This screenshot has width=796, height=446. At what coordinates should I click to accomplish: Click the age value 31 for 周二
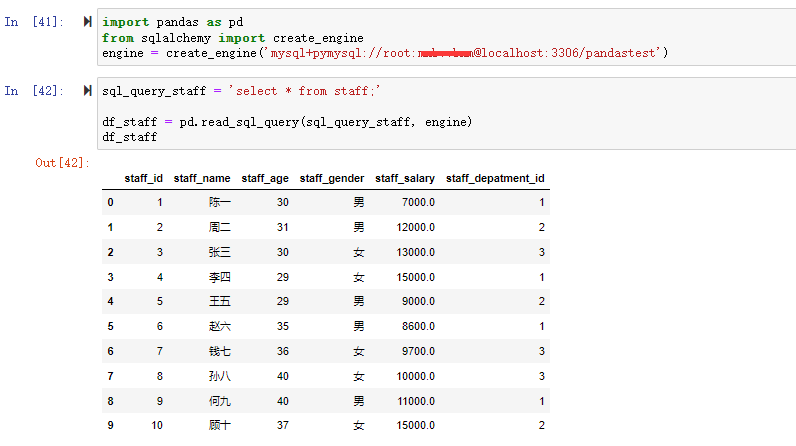click(283, 227)
